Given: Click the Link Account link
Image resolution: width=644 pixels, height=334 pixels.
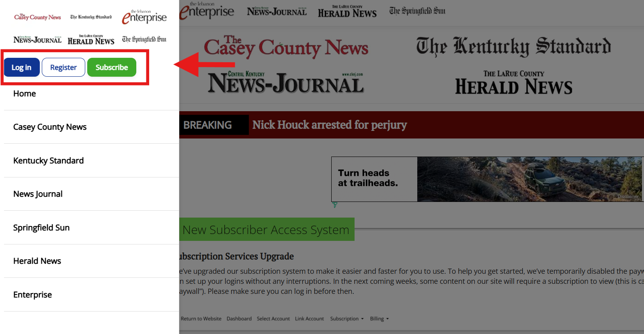Looking at the screenshot, I should (x=310, y=319).
